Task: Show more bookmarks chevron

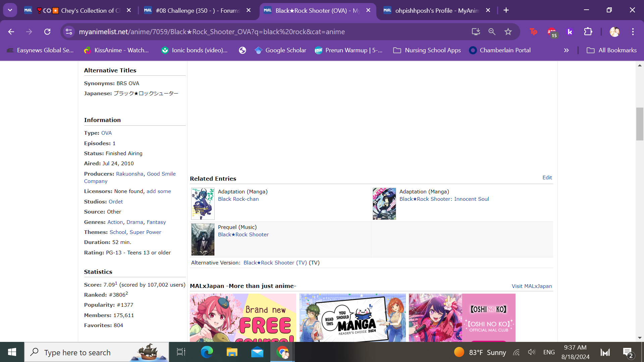Action: 566,50
